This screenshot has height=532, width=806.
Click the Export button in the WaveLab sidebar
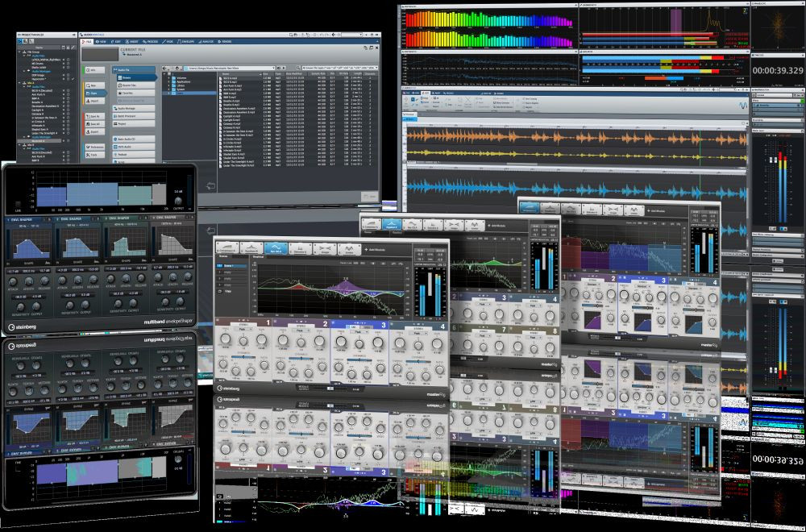click(94, 132)
